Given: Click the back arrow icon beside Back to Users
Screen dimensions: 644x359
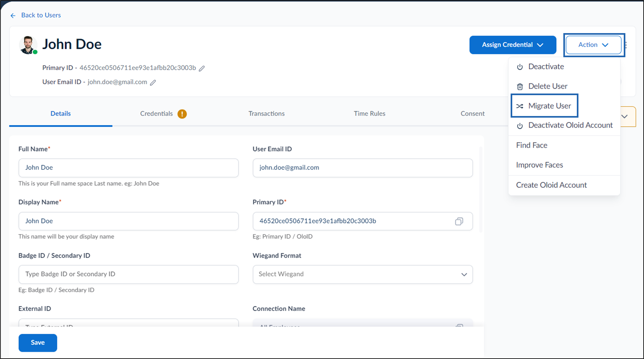Looking at the screenshot, I should [13, 15].
